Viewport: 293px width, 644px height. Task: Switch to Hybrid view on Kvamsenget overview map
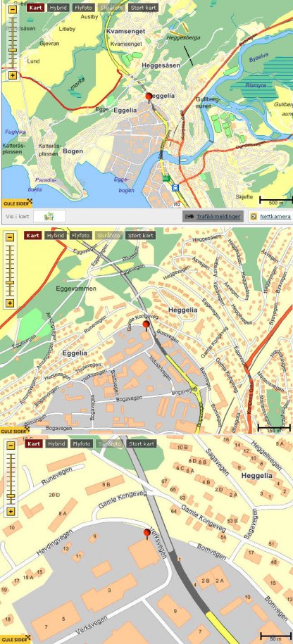tap(58, 8)
